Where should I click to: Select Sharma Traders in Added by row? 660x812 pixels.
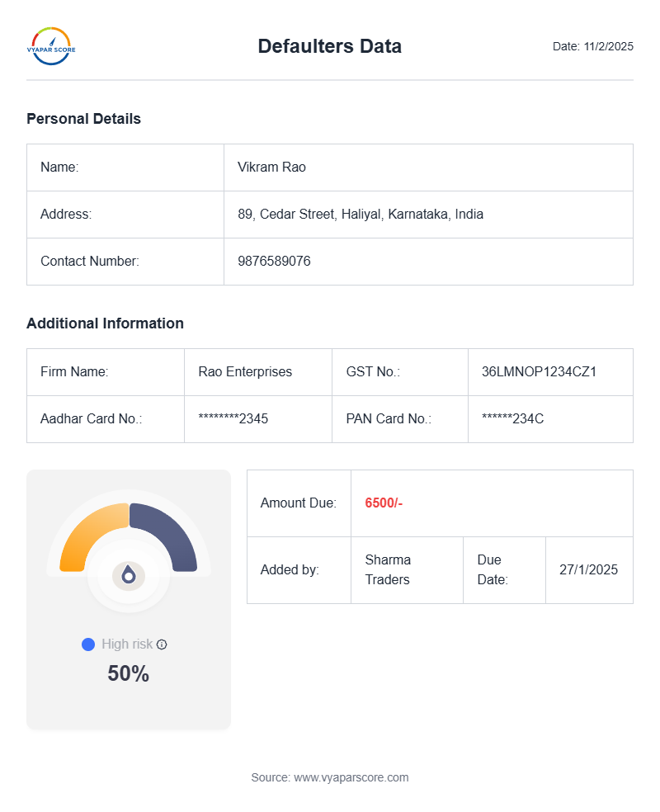tap(388, 570)
